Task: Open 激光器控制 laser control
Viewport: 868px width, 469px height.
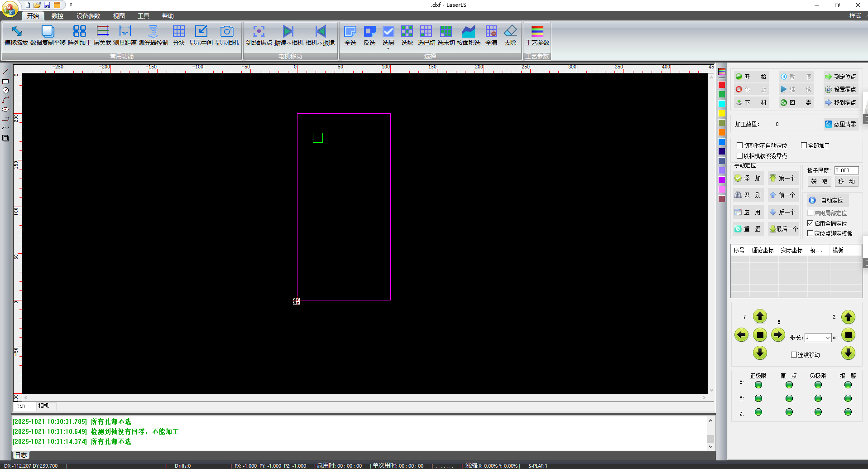Action: tap(153, 31)
